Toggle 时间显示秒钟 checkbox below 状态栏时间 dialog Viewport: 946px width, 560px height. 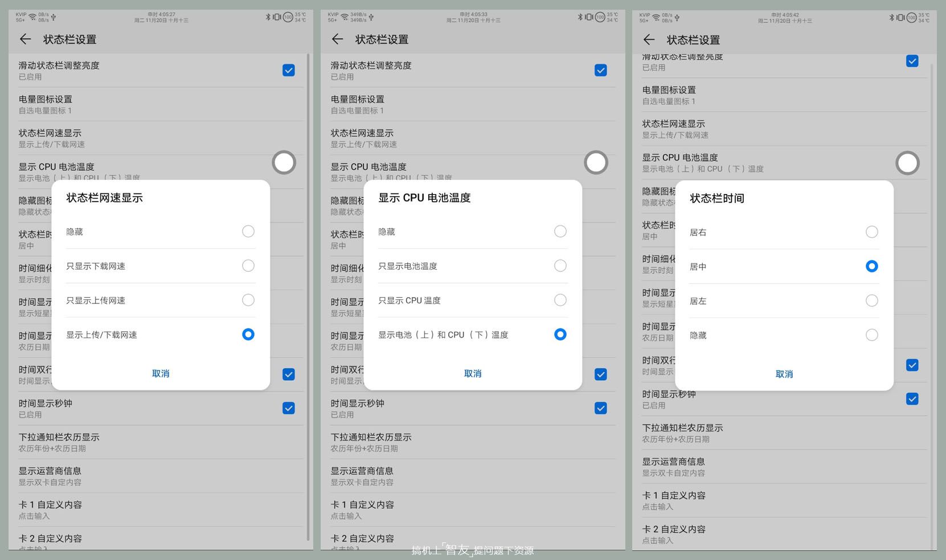(912, 399)
